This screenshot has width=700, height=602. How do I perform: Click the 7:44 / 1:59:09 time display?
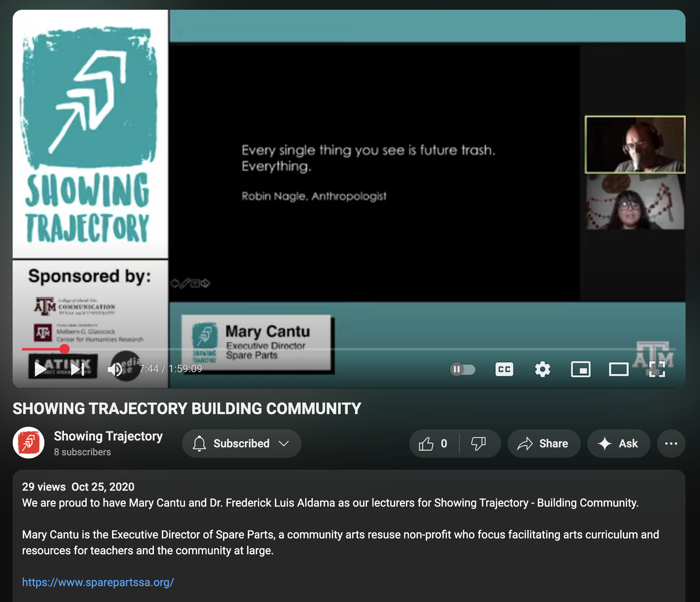pyautogui.click(x=170, y=369)
